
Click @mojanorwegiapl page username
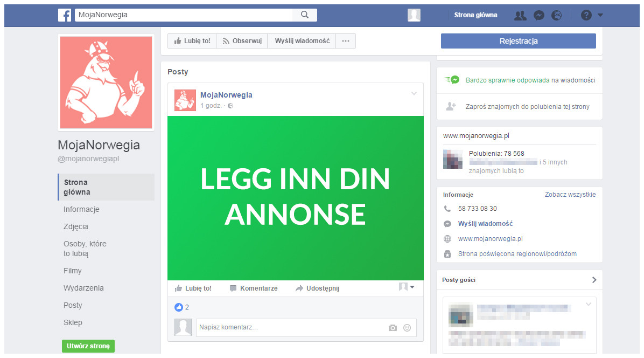click(x=88, y=159)
